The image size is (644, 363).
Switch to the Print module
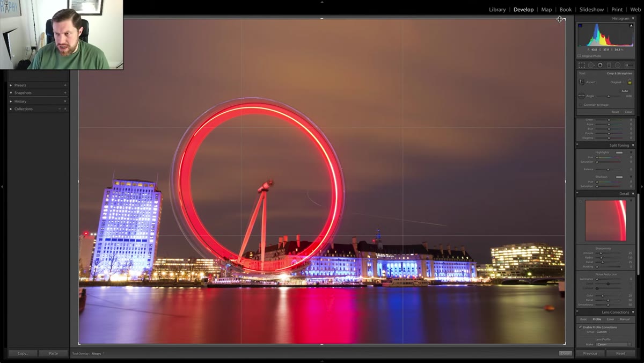pos(617,10)
